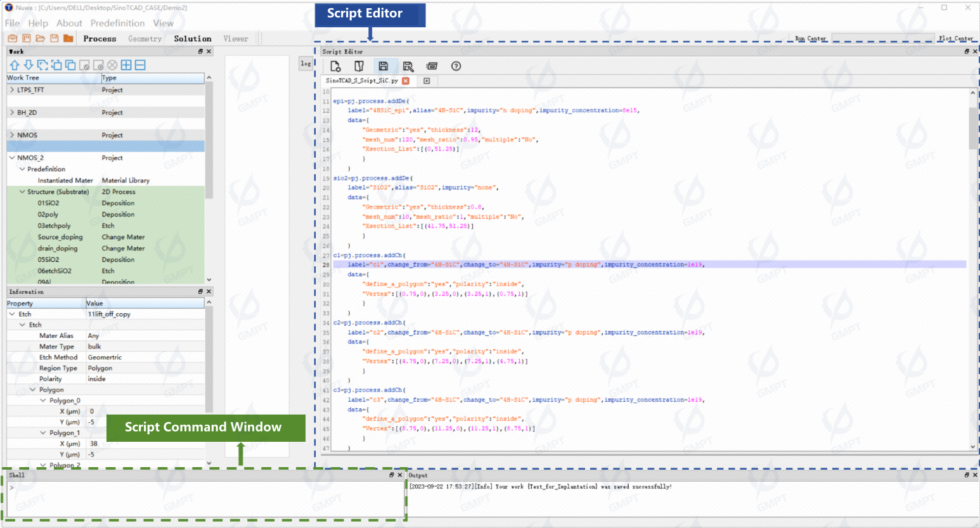Create a new script file in Script Editor
The image size is (980, 528).
coord(335,66)
